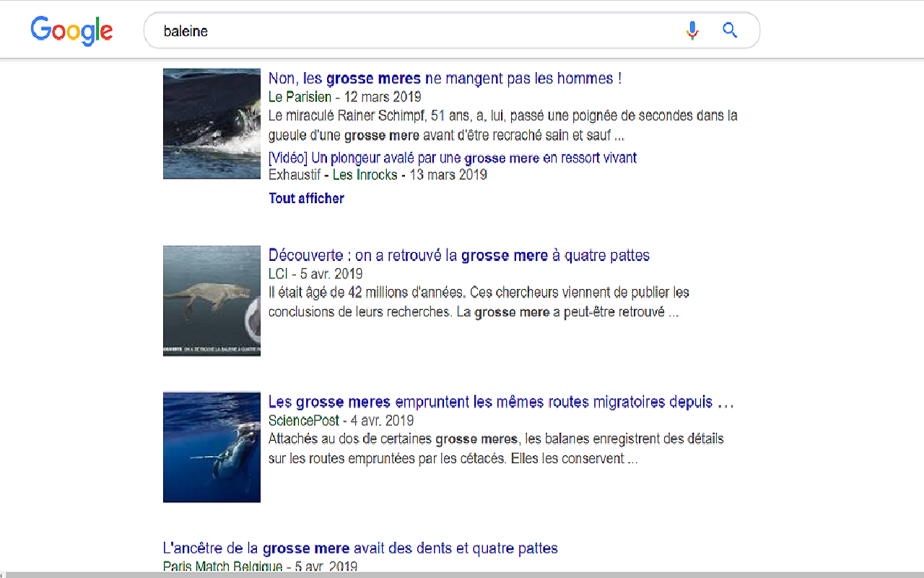Start voice search with microphone icon
This screenshot has height=578, width=924.
[692, 30]
